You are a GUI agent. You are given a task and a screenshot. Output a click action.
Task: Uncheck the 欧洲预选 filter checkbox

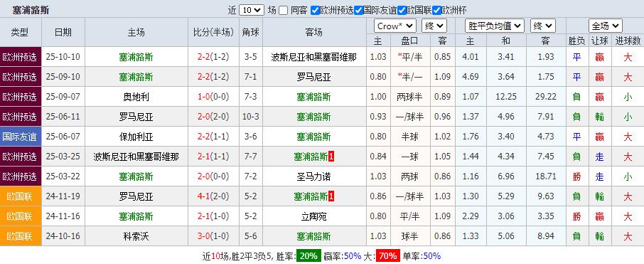pos(315,10)
